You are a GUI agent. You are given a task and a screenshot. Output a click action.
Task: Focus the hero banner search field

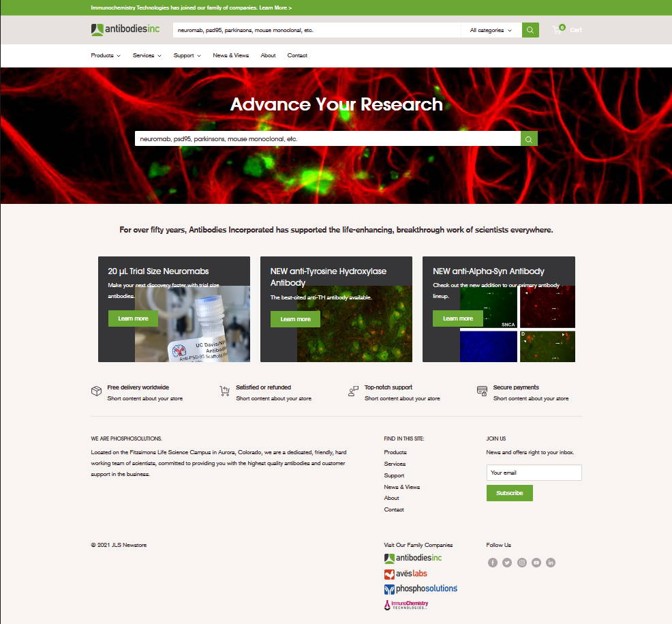click(328, 139)
